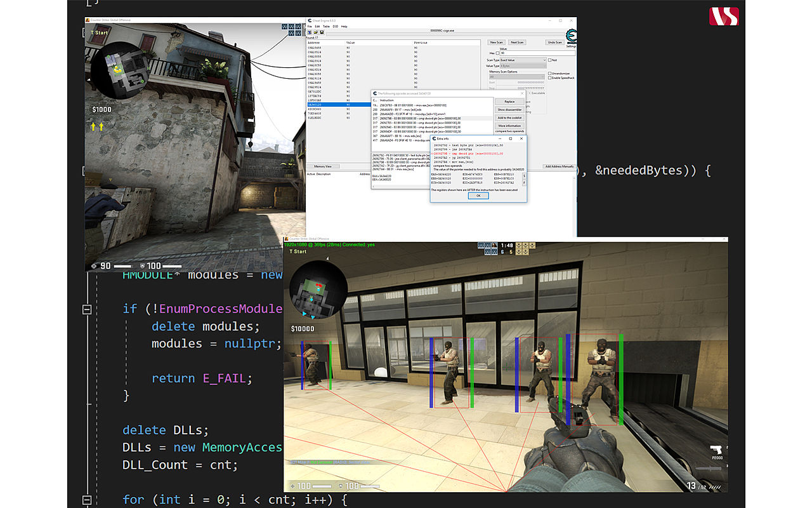
Task: Click the Show disassembler button
Action: (x=509, y=110)
